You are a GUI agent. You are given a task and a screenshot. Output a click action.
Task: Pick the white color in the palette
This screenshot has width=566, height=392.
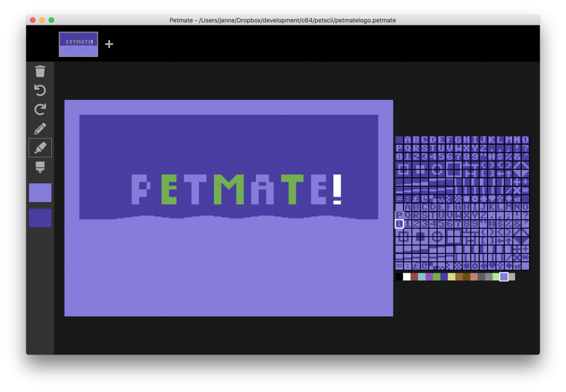coord(406,277)
